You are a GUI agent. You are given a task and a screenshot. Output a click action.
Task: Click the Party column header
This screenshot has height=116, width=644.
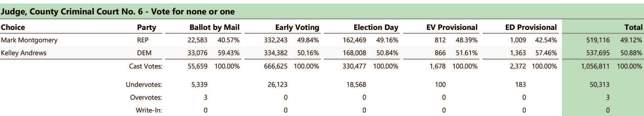pyautogui.click(x=146, y=27)
